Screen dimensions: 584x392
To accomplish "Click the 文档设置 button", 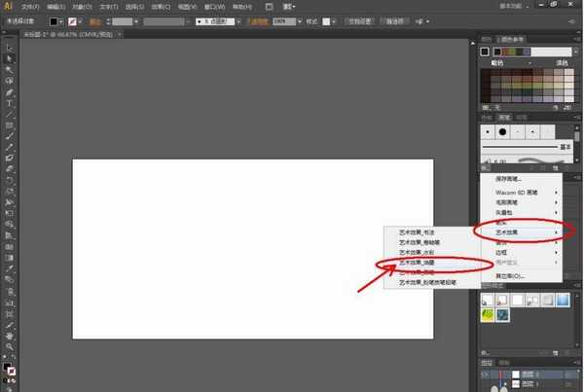I will pyautogui.click(x=359, y=21).
